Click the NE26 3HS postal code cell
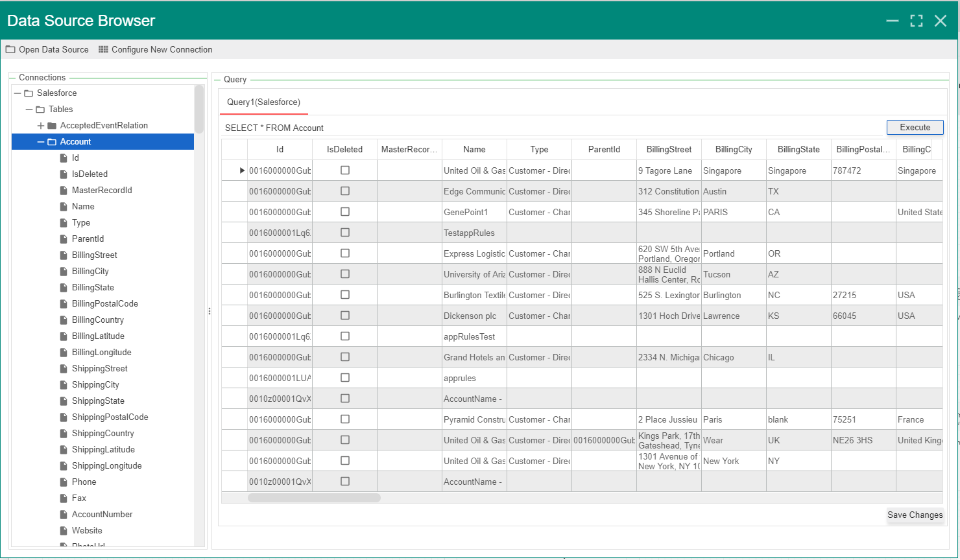This screenshot has width=960, height=560. [863, 440]
